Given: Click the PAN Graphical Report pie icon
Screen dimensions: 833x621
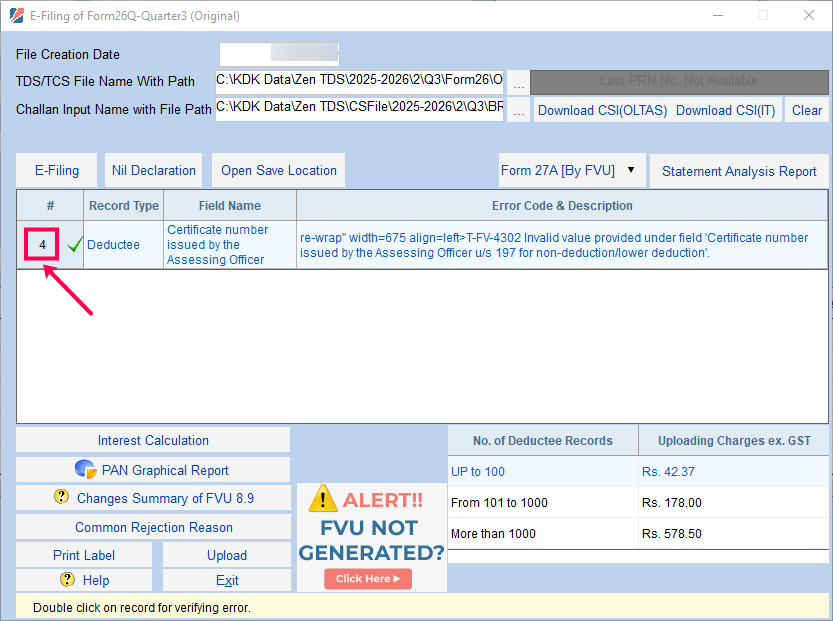Looking at the screenshot, I should point(86,470).
